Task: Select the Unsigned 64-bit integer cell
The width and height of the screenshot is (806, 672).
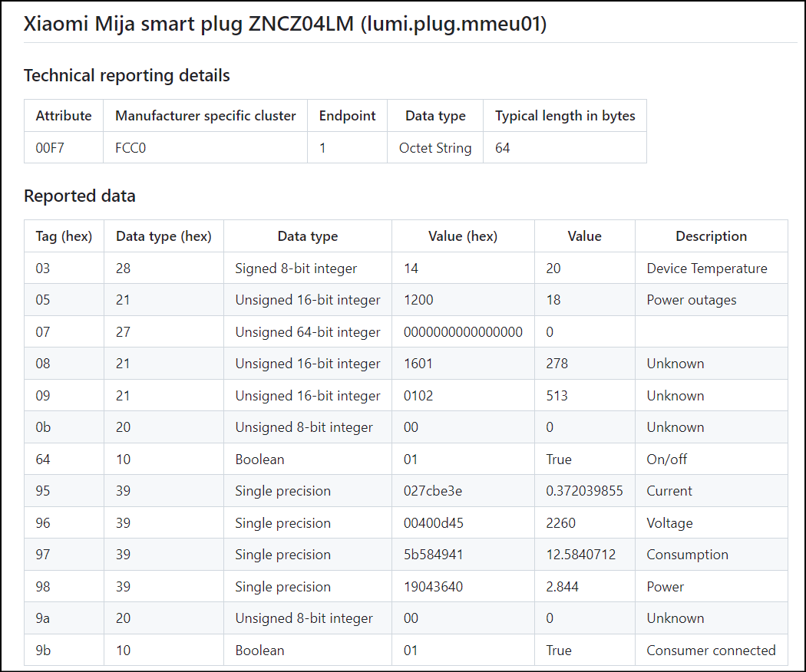Action: coord(307,332)
